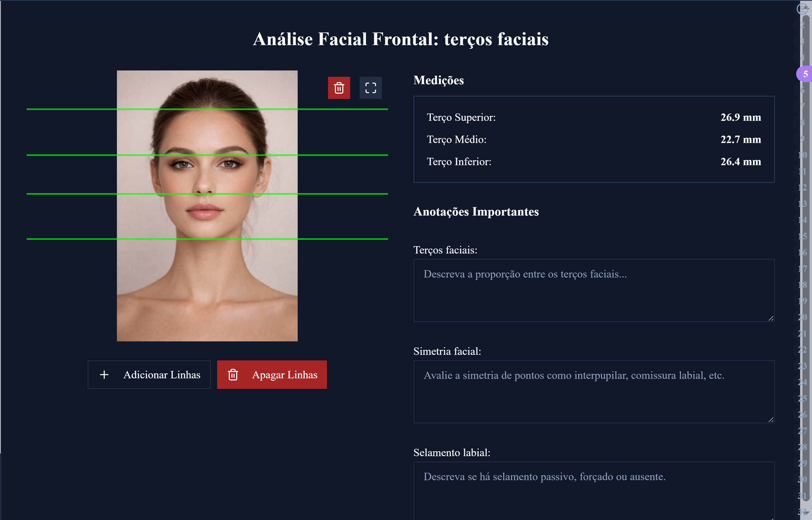812x520 pixels.
Task: Open fullscreen view of the photo
Action: (x=371, y=88)
